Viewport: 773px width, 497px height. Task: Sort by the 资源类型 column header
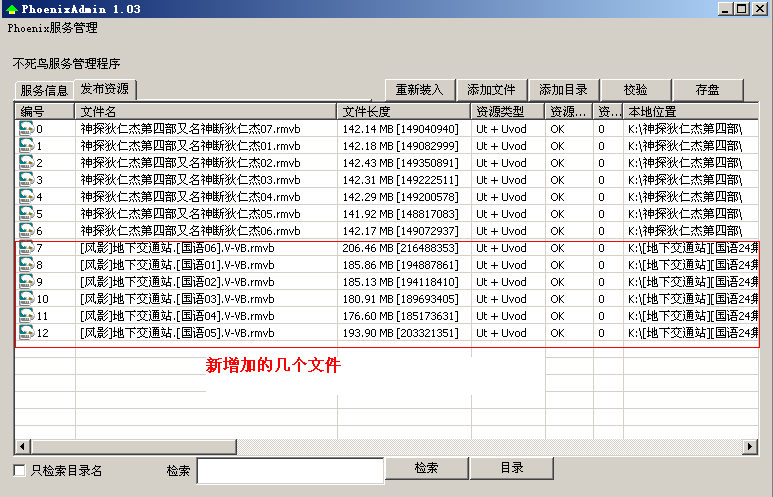(x=508, y=111)
